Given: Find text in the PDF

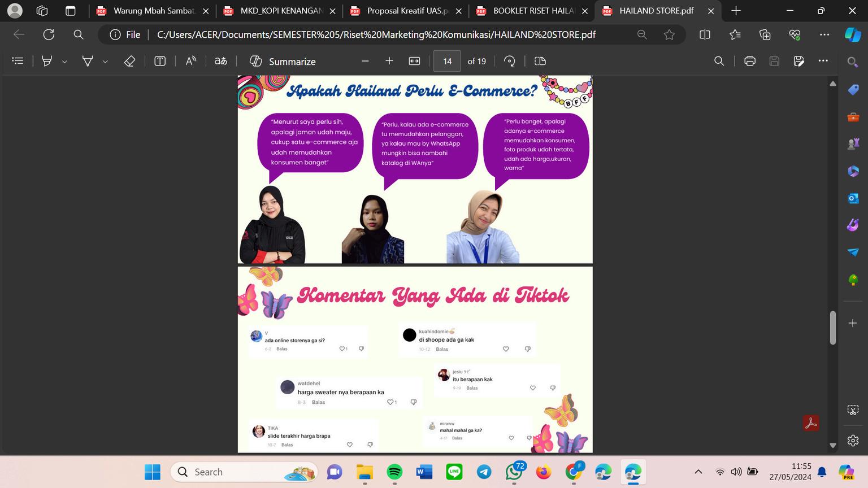Looking at the screenshot, I should [x=719, y=61].
